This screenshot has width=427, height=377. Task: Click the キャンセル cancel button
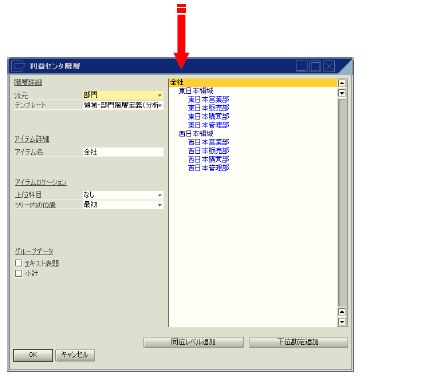(75, 355)
